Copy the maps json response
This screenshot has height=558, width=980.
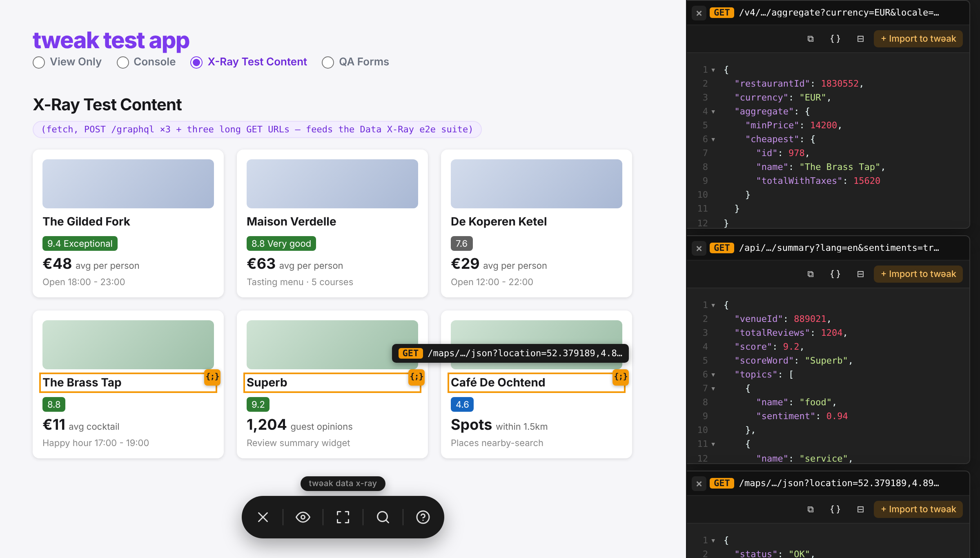[811, 509]
